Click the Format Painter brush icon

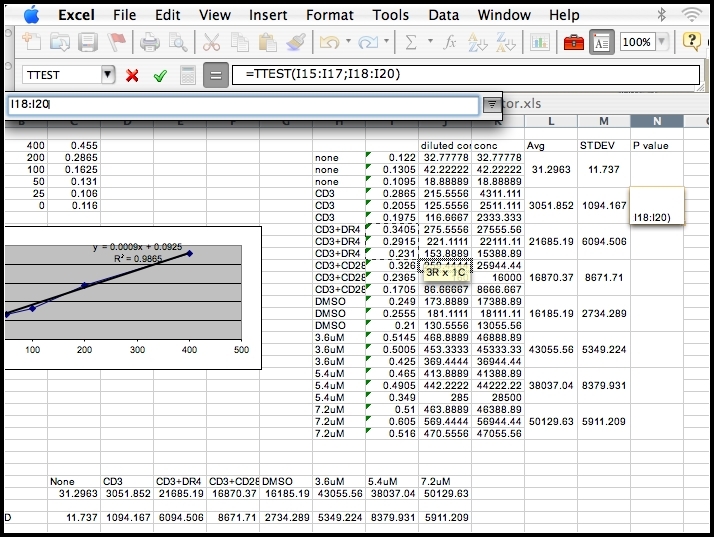point(295,42)
